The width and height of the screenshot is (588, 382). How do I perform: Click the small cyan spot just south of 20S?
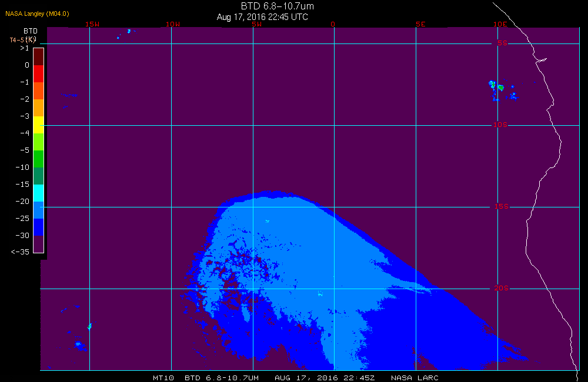pos(320,293)
